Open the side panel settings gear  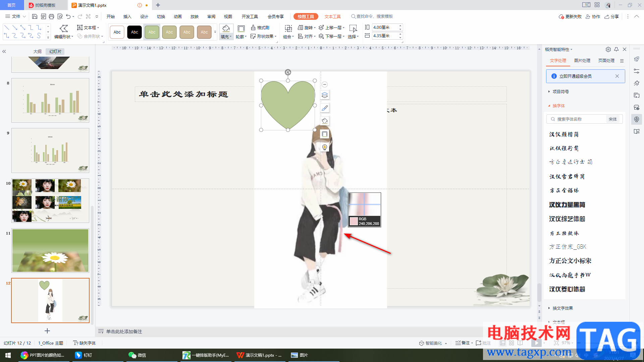608,49
